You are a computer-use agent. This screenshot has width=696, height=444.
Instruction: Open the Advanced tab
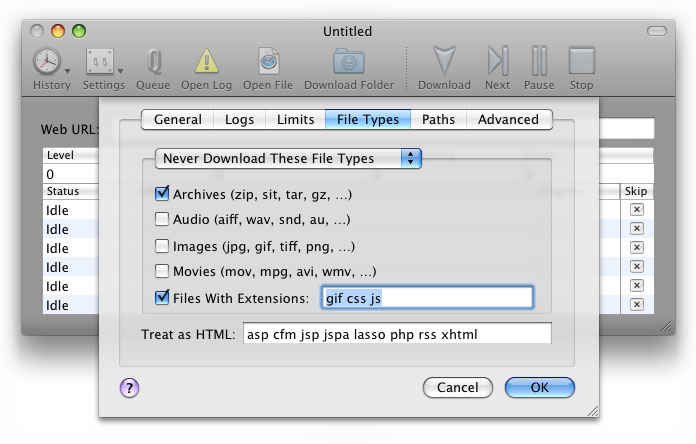coord(508,120)
